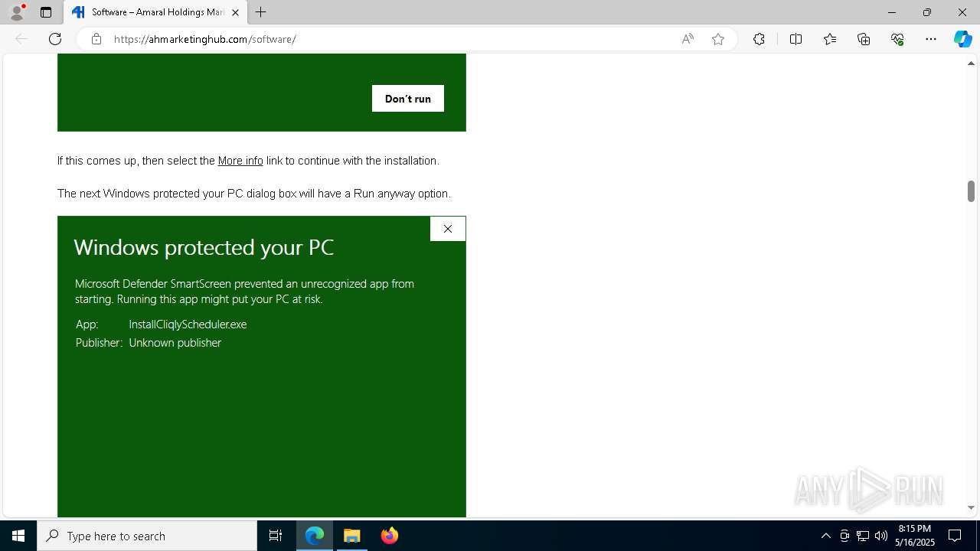Open the Windows Start menu

coord(18,536)
